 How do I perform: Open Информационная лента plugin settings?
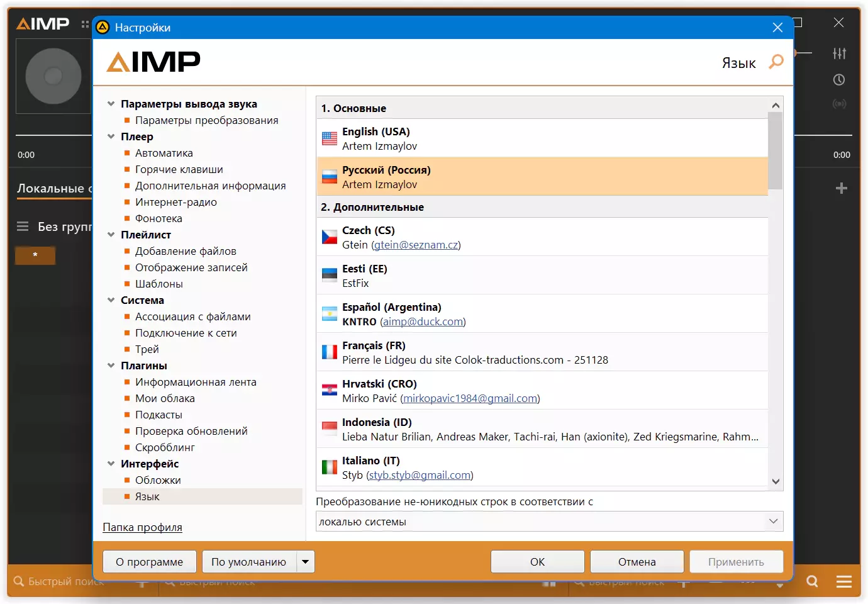[196, 382]
